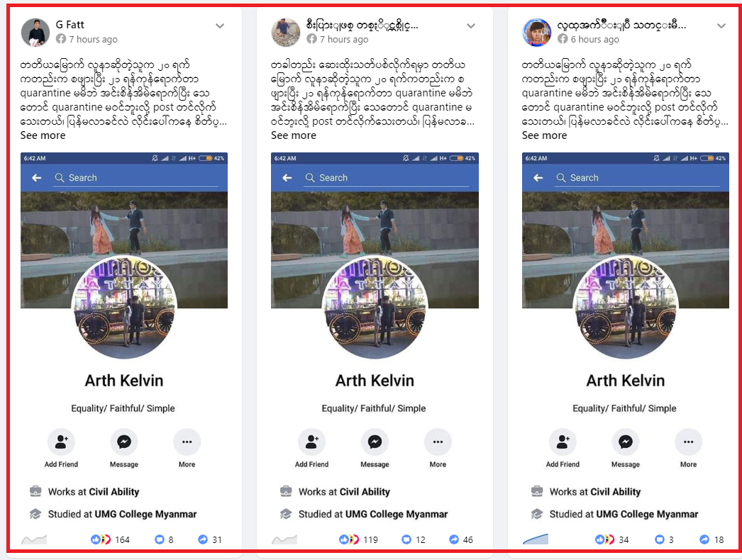Click the G Fatt author name
The image size is (742, 560).
[70, 25]
